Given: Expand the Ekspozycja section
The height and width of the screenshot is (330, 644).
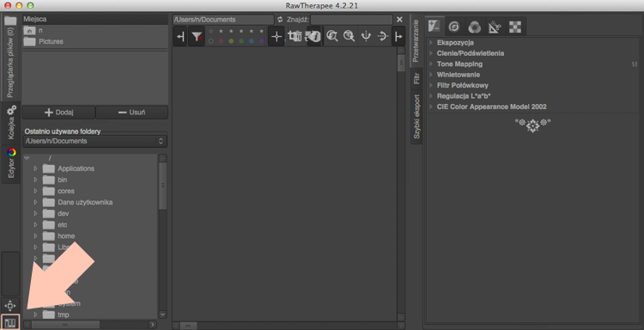Looking at the screenshot, I should point(455,42).
